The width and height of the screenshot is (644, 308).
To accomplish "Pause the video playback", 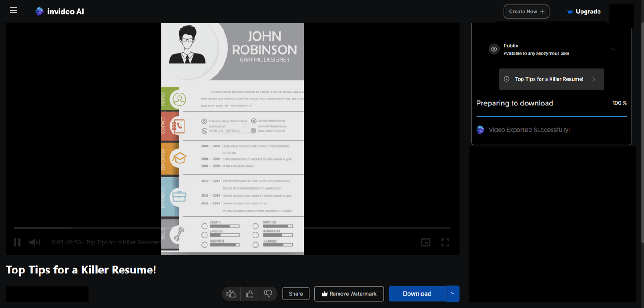I will tap(17, 242).
